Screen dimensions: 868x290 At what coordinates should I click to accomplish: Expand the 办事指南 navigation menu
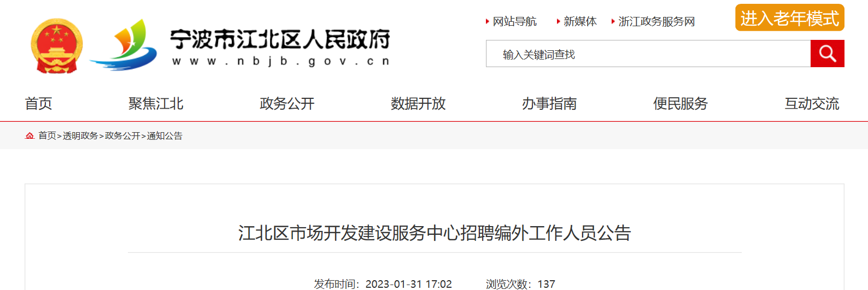pos(549,104)
